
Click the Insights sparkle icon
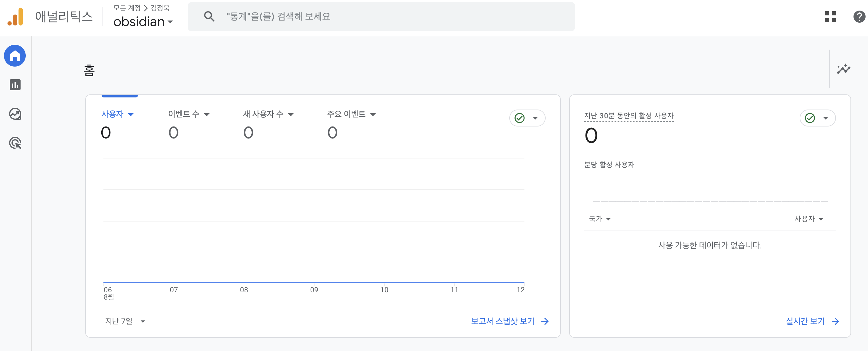(x=843, y=69)
